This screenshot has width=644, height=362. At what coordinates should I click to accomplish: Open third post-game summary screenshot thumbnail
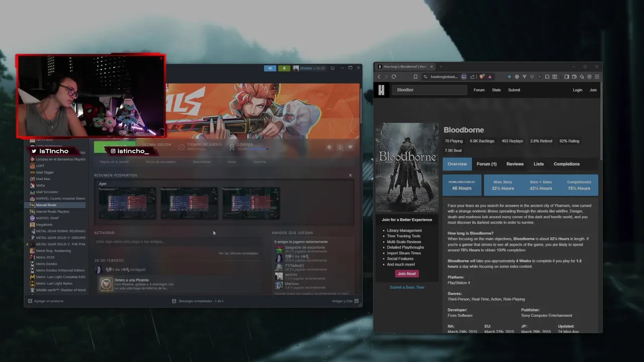point(251,204)
